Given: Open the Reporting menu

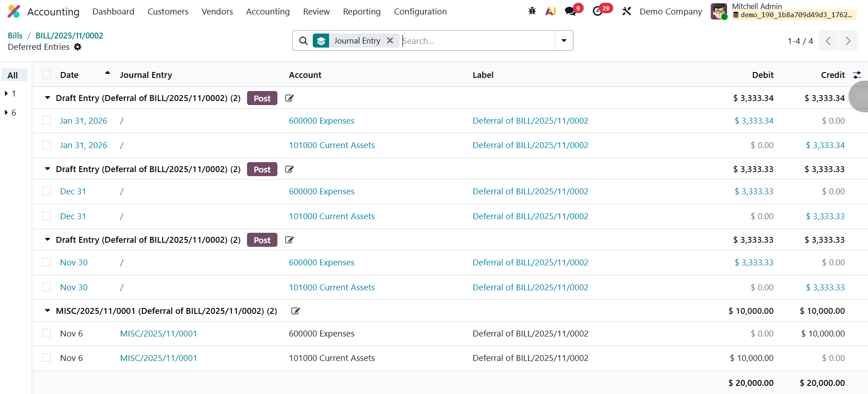Looking at the screenshot, I should (361, 12).
